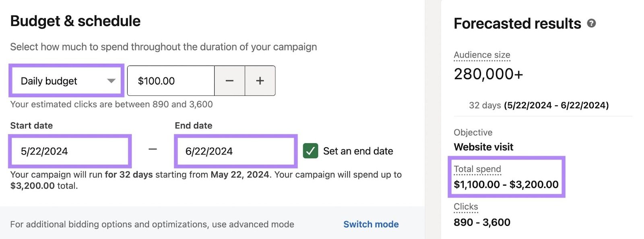Show the Clicks definition tooltip
The image size is (644, 239).
pyautogui.click(x=465, y=206)
